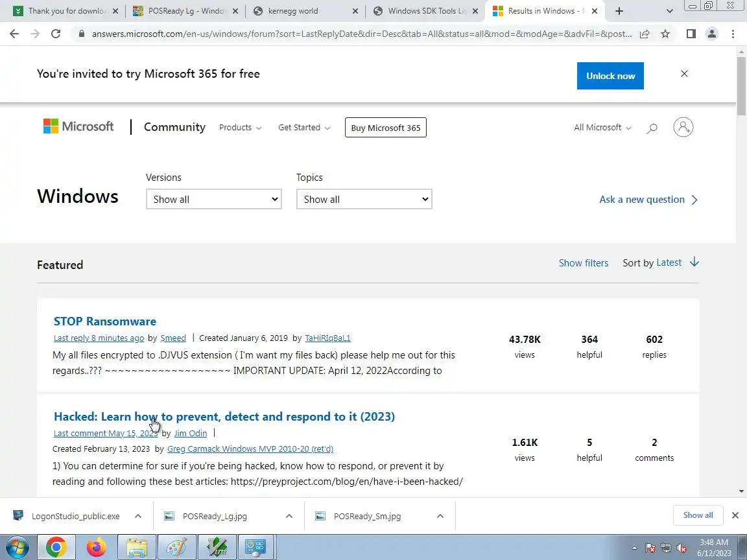Open Smeed's user profile
The image size is (747, 560).
point(173,338)
